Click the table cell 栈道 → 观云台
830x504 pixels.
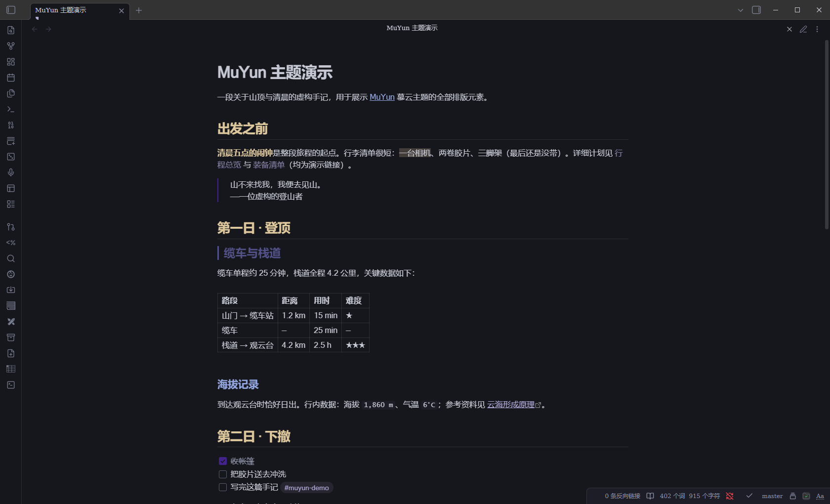248,345
